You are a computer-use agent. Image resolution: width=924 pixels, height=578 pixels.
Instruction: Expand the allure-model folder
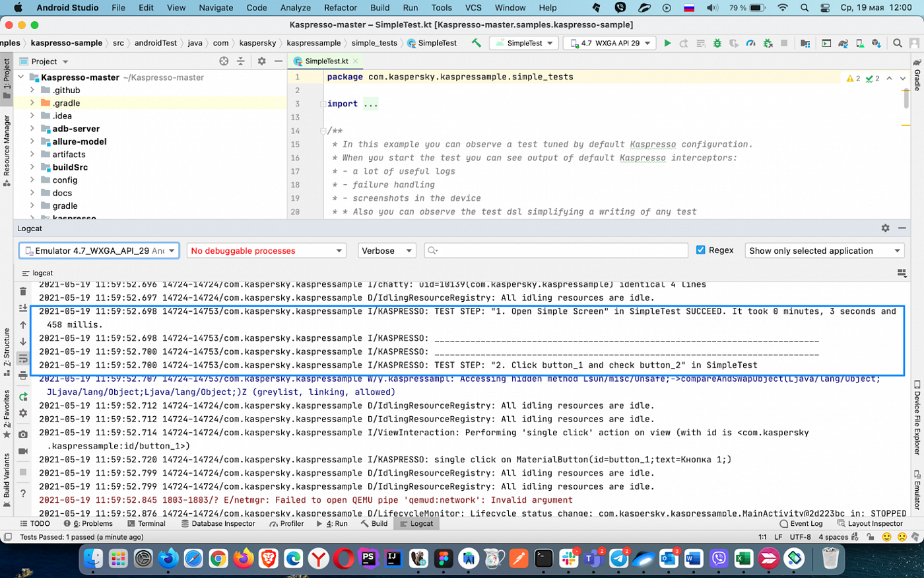pyautogui.click(x=32, y=141)
